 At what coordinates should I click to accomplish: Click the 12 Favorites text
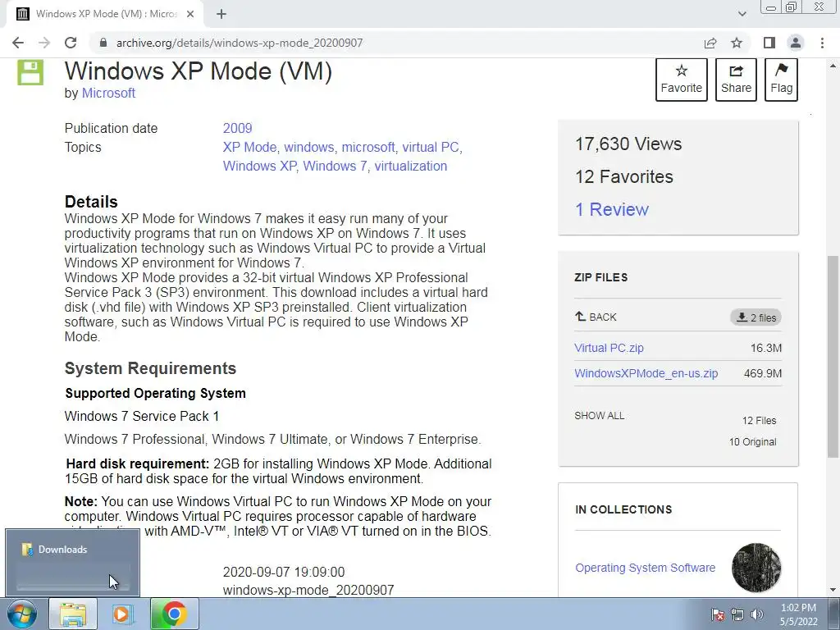click(624, 177)
